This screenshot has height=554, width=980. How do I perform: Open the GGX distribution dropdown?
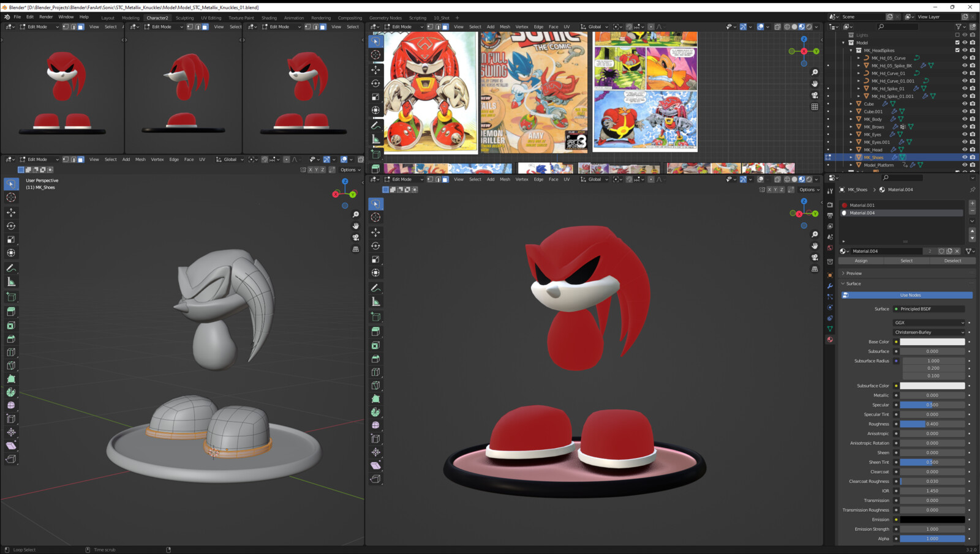(x=929, y=323)
